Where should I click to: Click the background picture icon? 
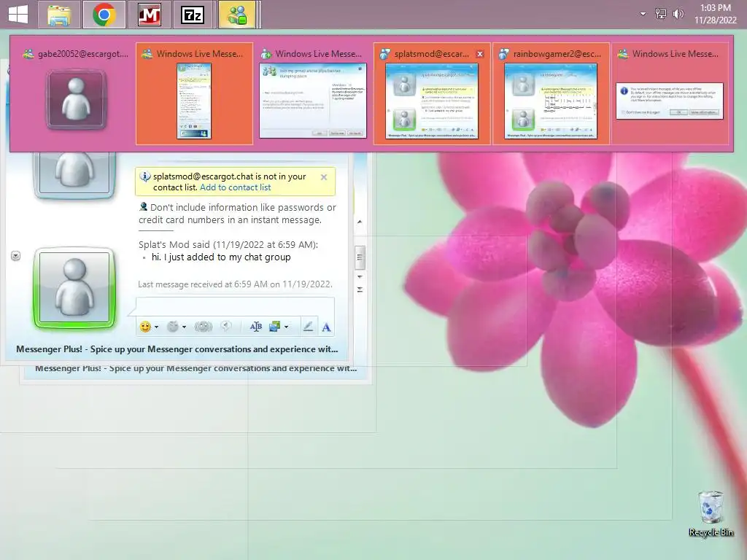click(275, 327)
